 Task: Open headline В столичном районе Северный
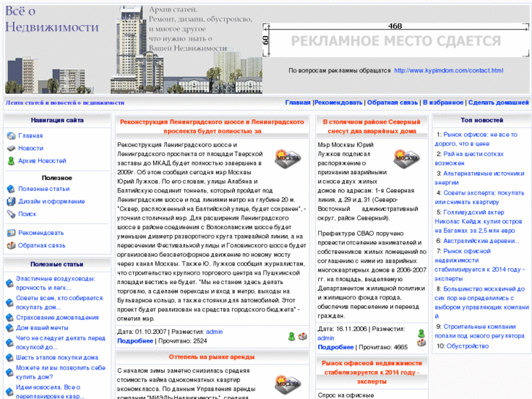372,127
